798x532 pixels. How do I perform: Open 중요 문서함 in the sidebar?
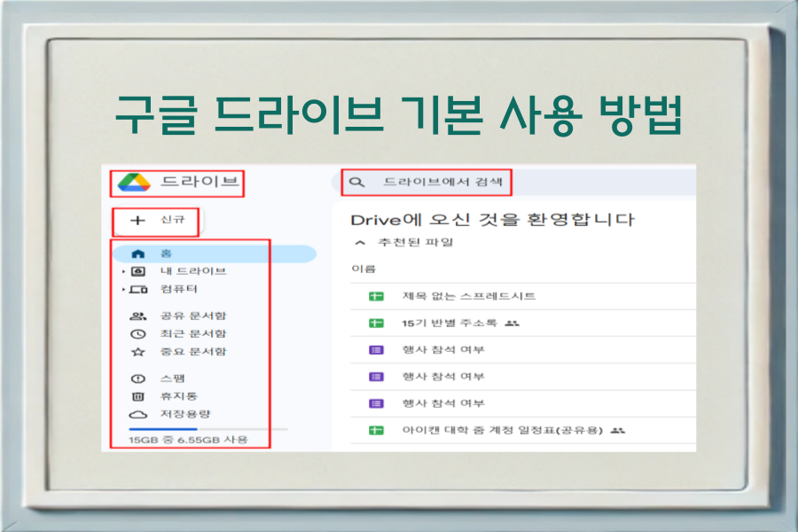(193, 351)
